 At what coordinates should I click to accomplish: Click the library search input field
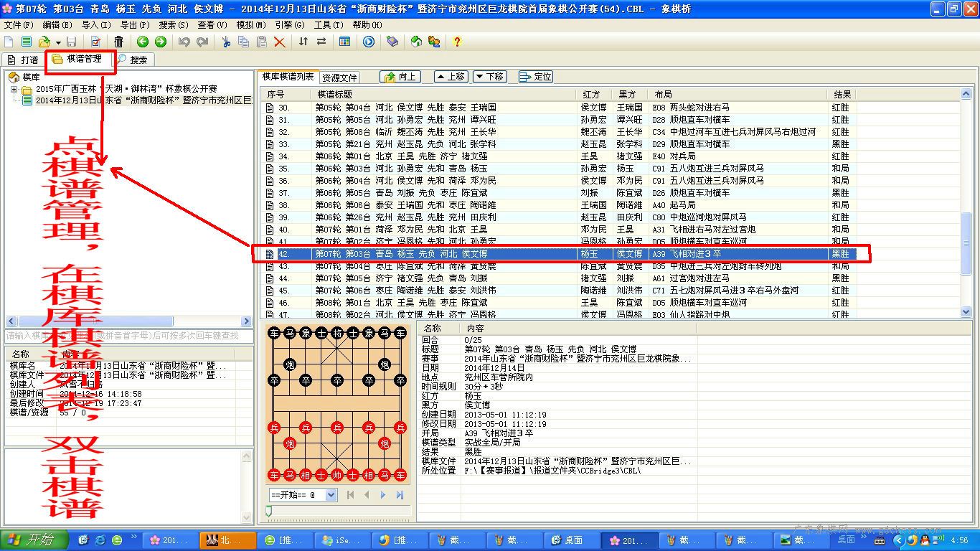(129, 336)
